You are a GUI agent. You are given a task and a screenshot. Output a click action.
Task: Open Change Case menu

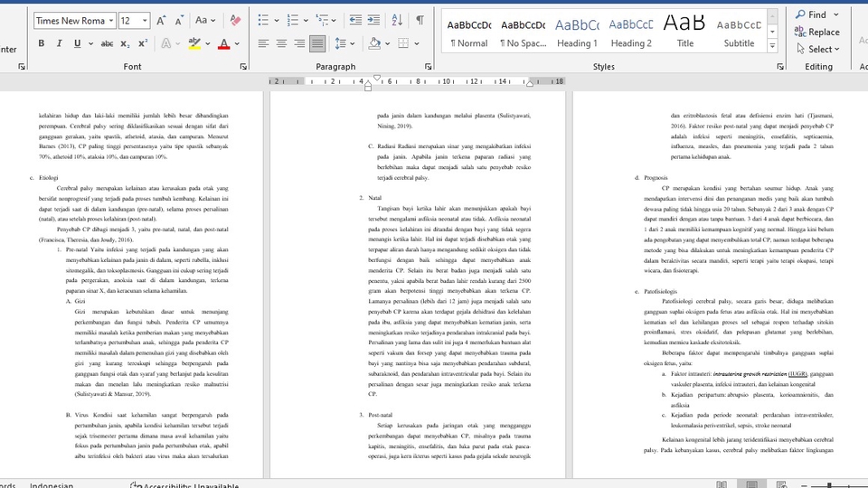pyautogui.click(x=205, y=21)
